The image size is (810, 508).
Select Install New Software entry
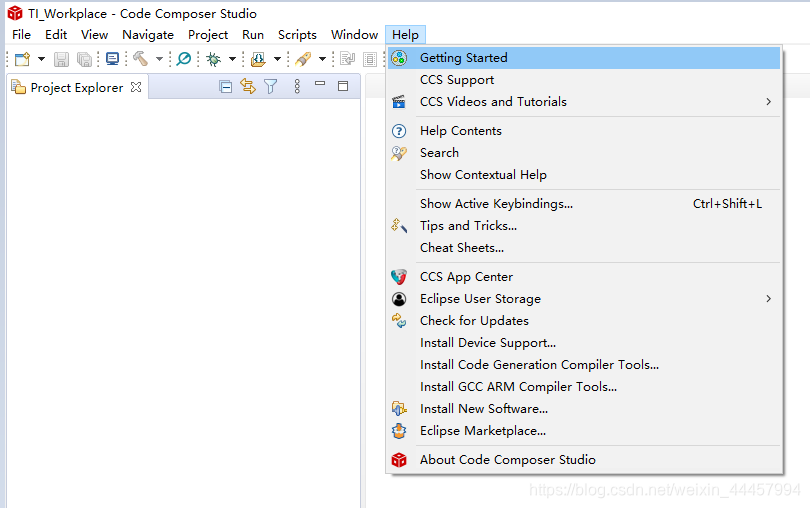click(583, 408)
